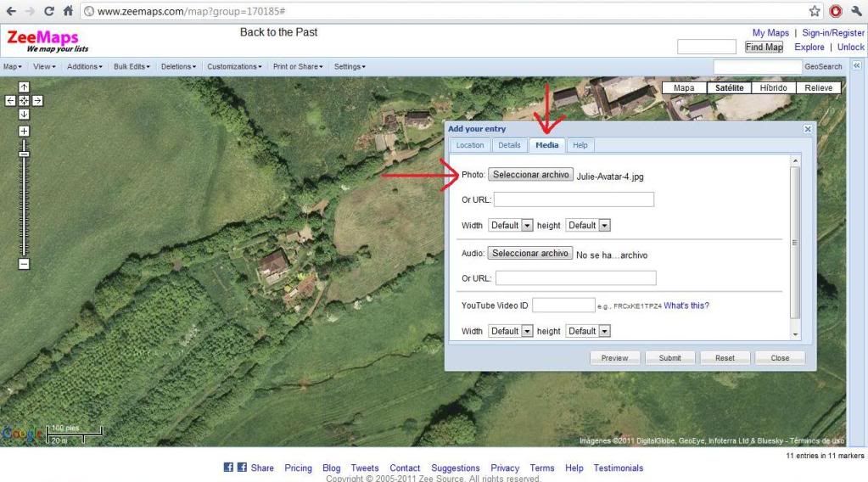
Task: Switch the map to Relieve view
Action: pos(818,87)
